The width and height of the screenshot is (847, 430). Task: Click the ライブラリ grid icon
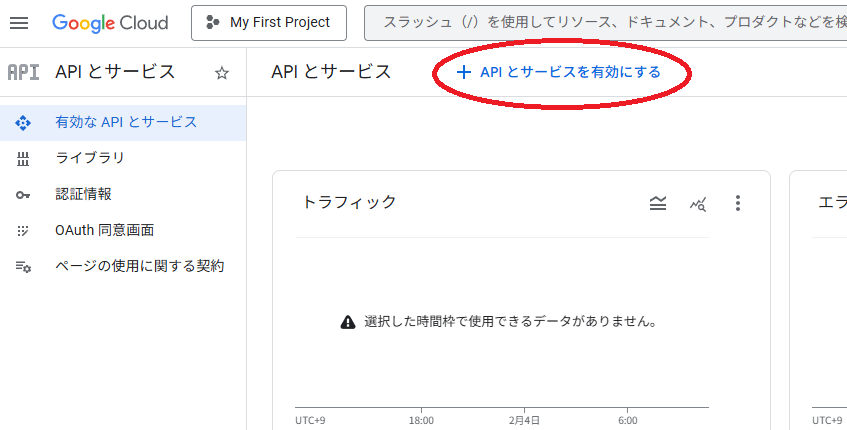point(23,159)
